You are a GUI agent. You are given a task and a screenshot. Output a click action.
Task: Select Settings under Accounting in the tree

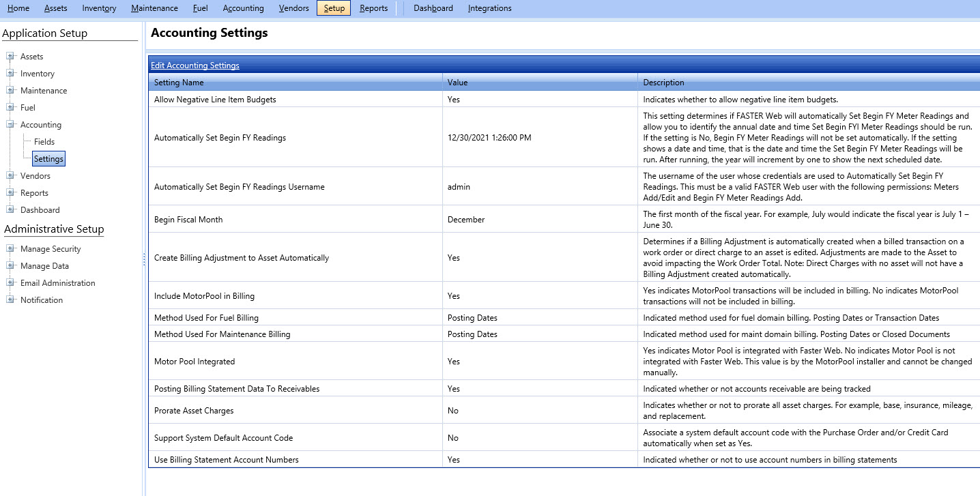48,158
